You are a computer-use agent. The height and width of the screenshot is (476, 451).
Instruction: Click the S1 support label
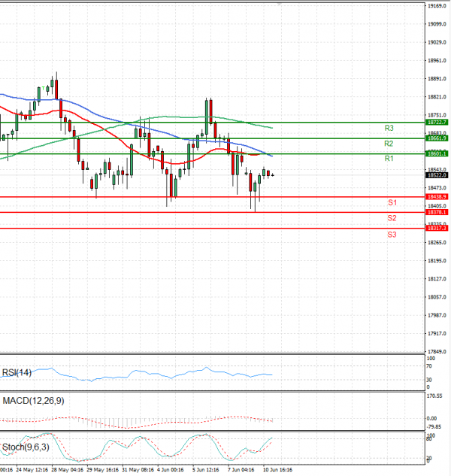[392, 202]
